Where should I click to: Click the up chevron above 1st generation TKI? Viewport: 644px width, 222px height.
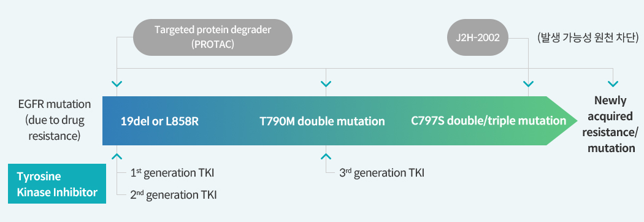[x=117, y=156]
